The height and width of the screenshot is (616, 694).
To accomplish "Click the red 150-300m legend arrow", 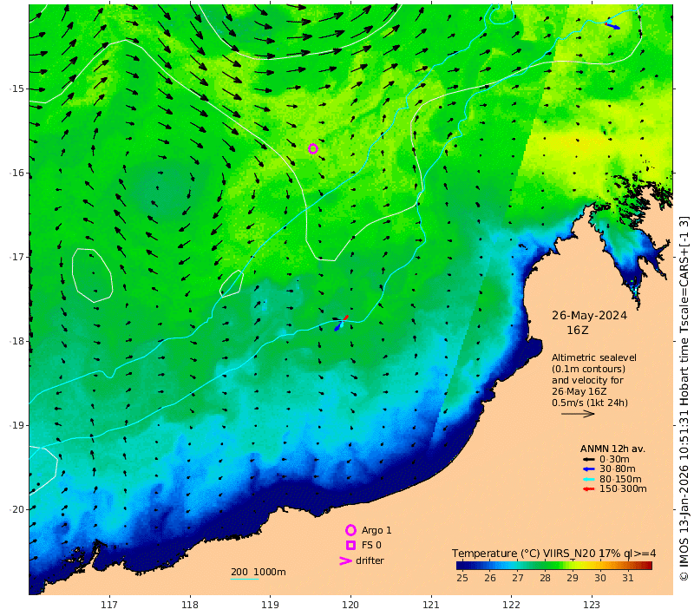I will coord(589,489).
